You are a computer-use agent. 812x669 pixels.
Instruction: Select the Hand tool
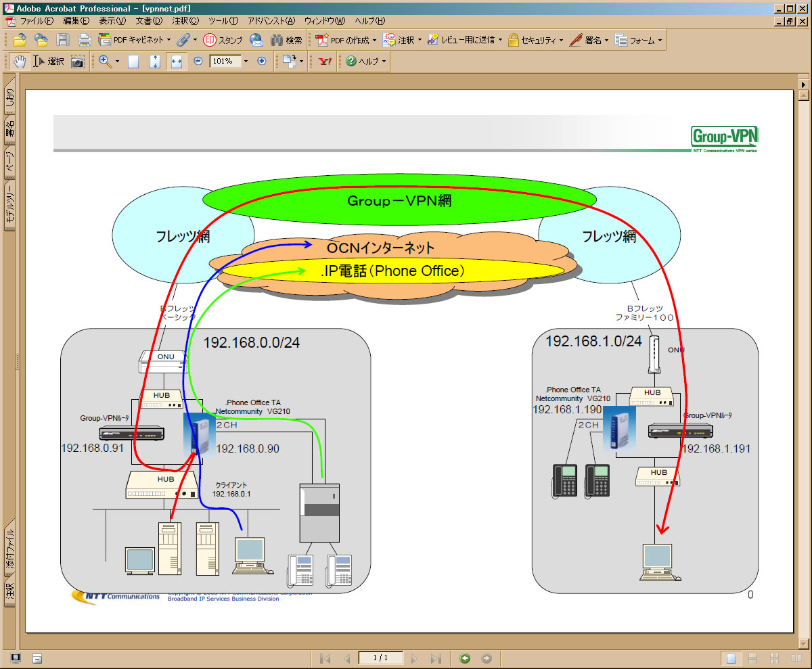(x=20, y=62)
